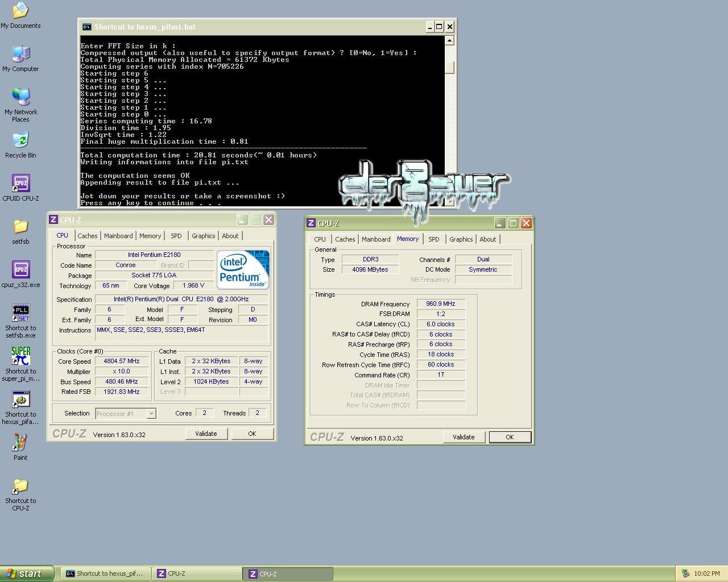Screen dimensions: 728x582
Task: Click the left CPU-Z window title icon
Action: (53, 220)
